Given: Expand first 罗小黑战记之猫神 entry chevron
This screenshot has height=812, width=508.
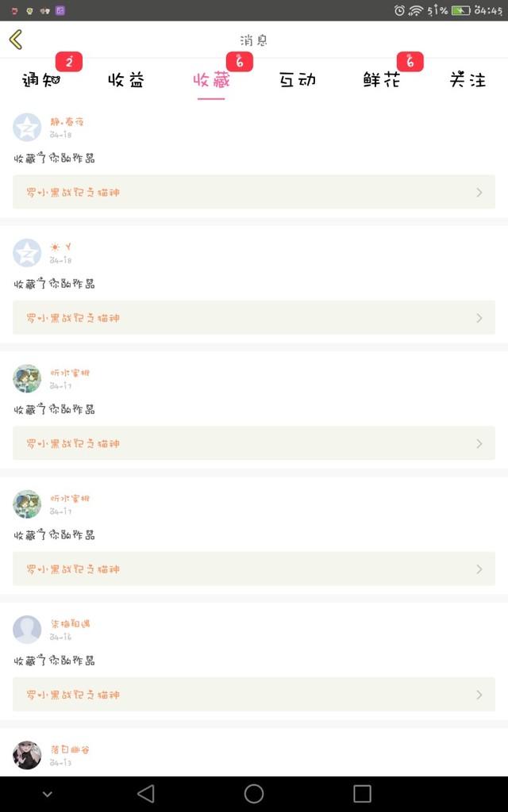Looking at the screenshot, I should pos(479,193).
